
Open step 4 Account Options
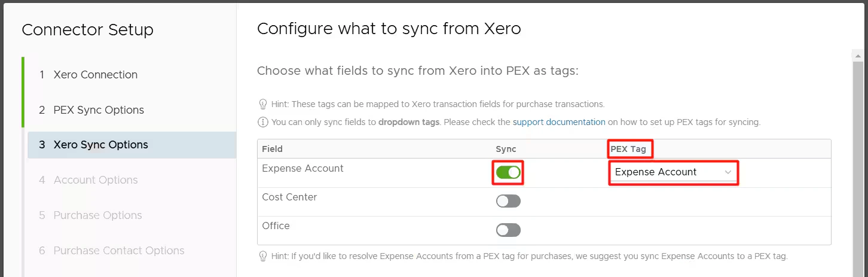(x=96, y=180)
